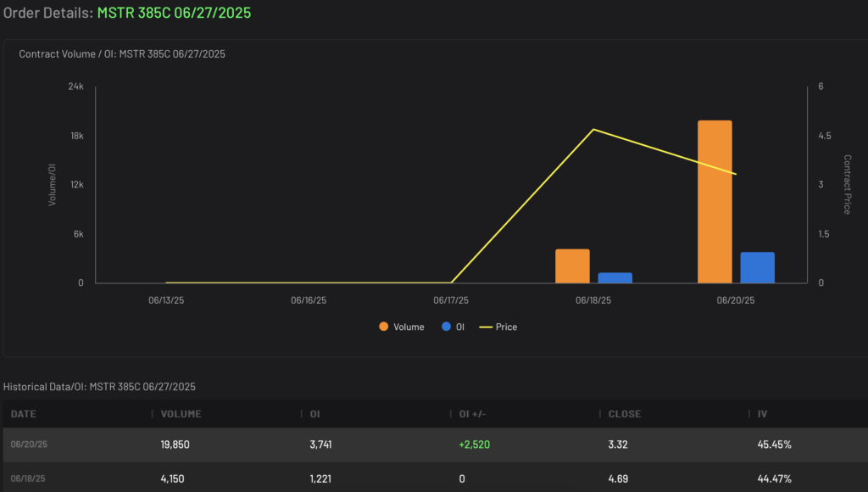868x492 pixels.
Task: Click the 06/18/25 x-axis label on chart
Action: 593,300
